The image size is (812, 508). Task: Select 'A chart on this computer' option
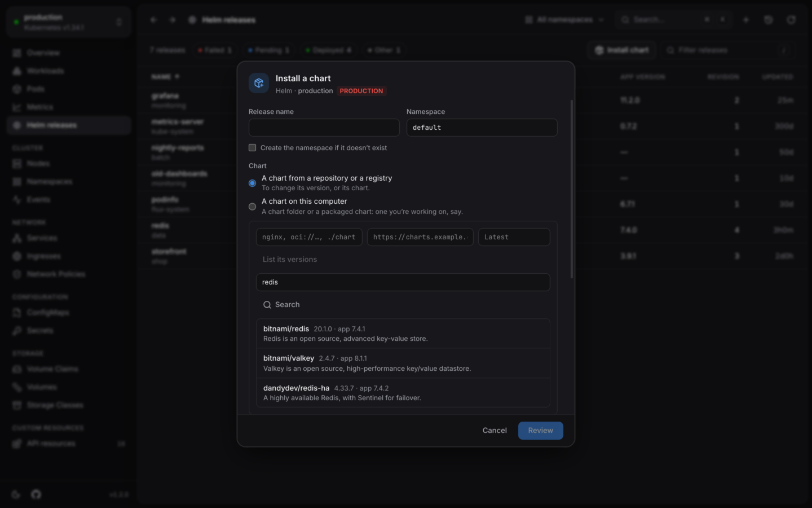(253, 207)
